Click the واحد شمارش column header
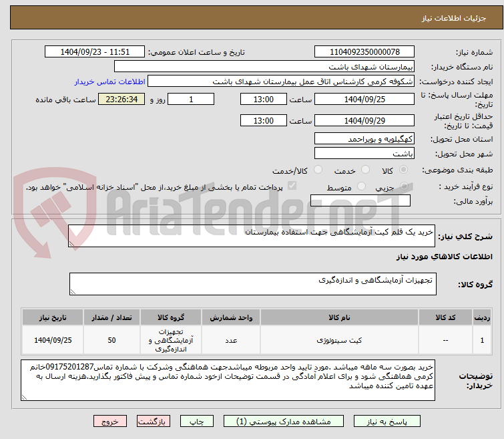504x439 pixels. click(x=231, y=317)
